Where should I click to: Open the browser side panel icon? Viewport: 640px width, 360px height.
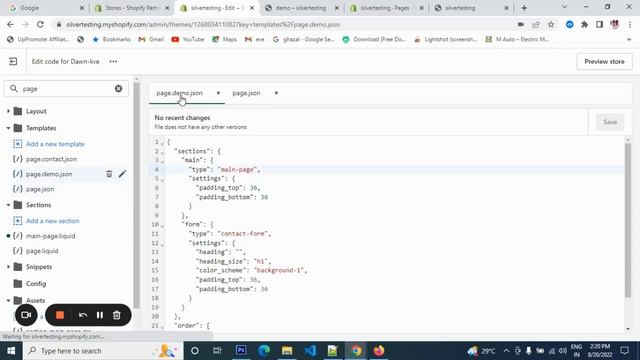tap(600, 24)
